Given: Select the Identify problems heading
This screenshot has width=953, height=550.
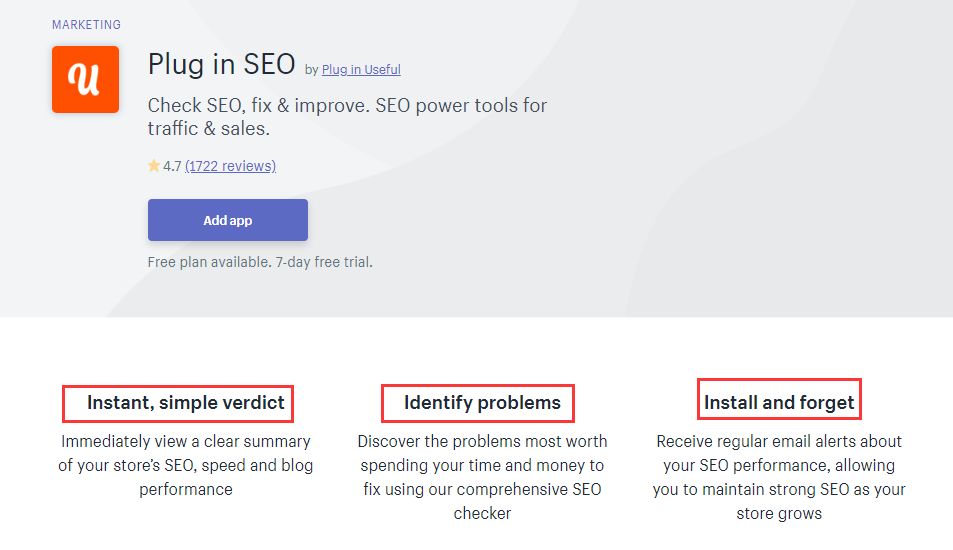Looking at the screenshot, I should point(482,402).
